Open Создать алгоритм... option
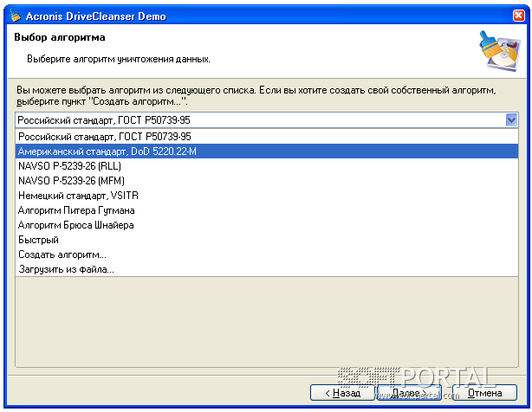This screenshot has width=532, height=412. pyautogui.click(x=267, y=254)
